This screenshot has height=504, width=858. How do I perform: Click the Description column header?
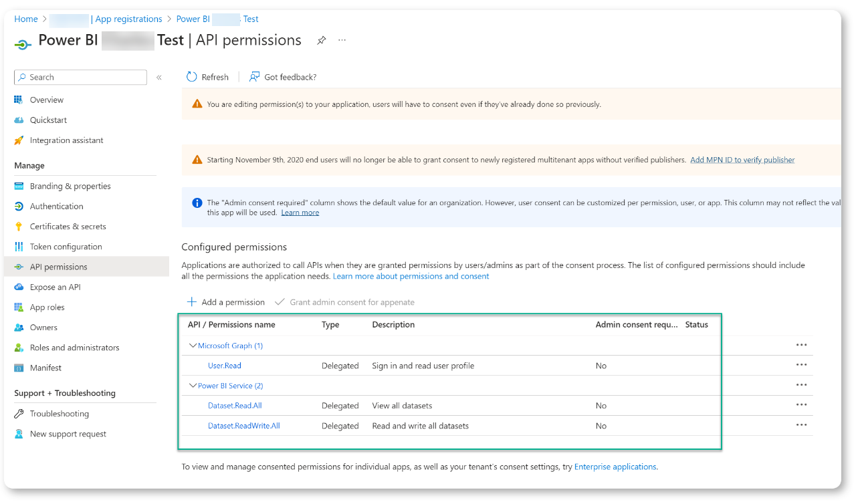(393, 325)
